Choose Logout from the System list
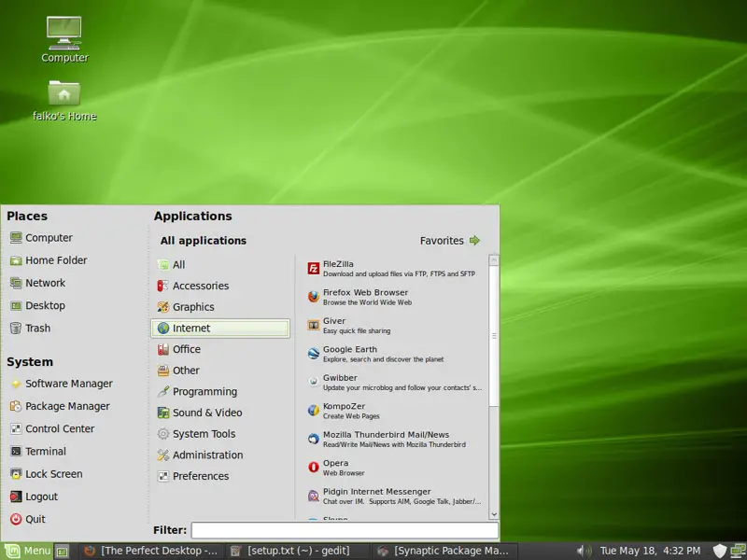 (x=34, y=497)
